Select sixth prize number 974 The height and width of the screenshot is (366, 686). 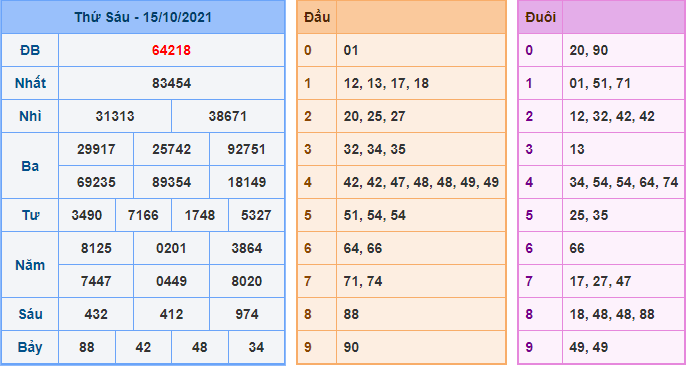click(246, 314)
